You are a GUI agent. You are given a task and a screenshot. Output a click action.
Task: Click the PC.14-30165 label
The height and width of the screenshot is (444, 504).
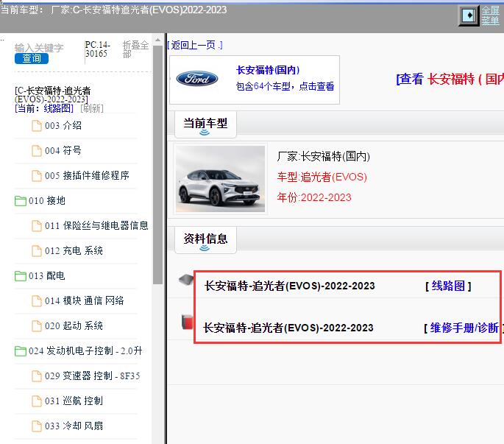97,49
